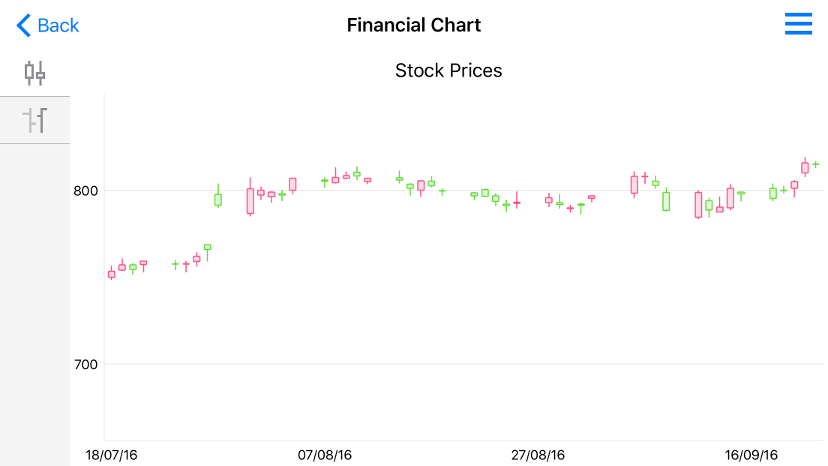
Task: Tap the Back chevron arrow icon
Action: pyautogui.click(x=24, y=26)
